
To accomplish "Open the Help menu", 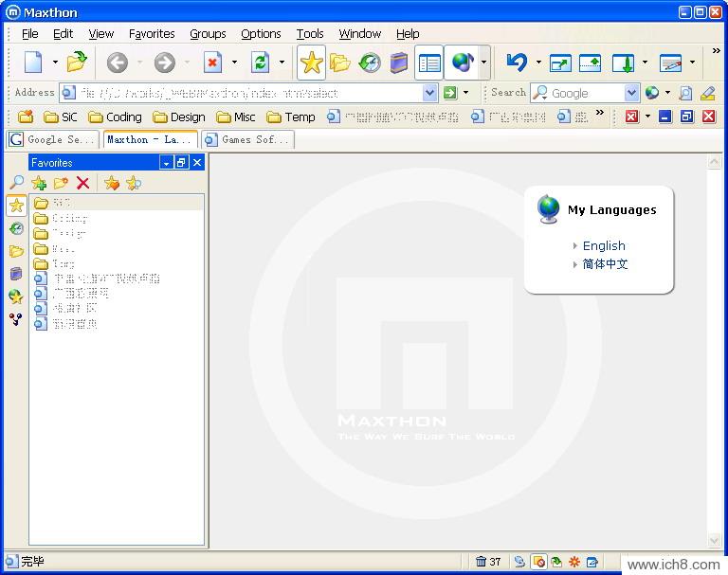I will tap(408, 34).
